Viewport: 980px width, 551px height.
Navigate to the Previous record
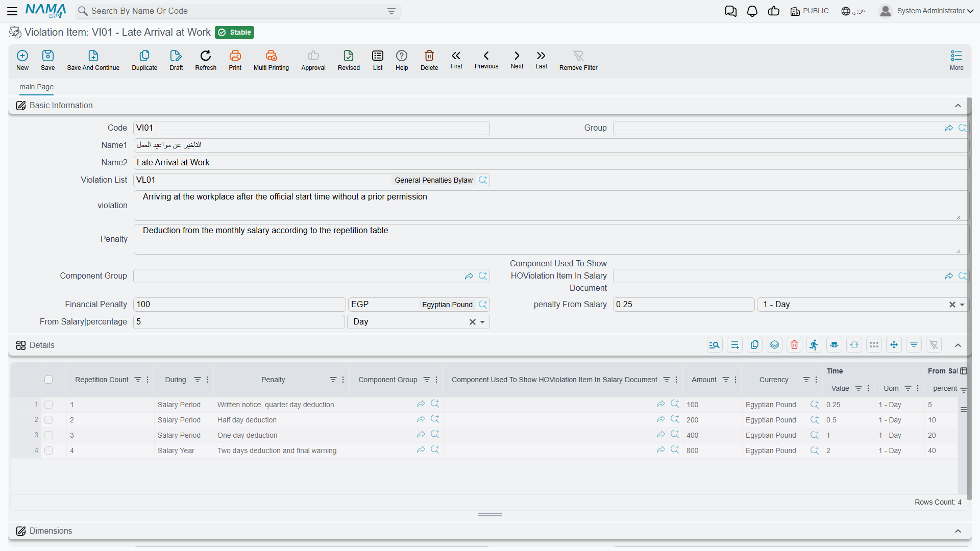[x=486, y=60]
